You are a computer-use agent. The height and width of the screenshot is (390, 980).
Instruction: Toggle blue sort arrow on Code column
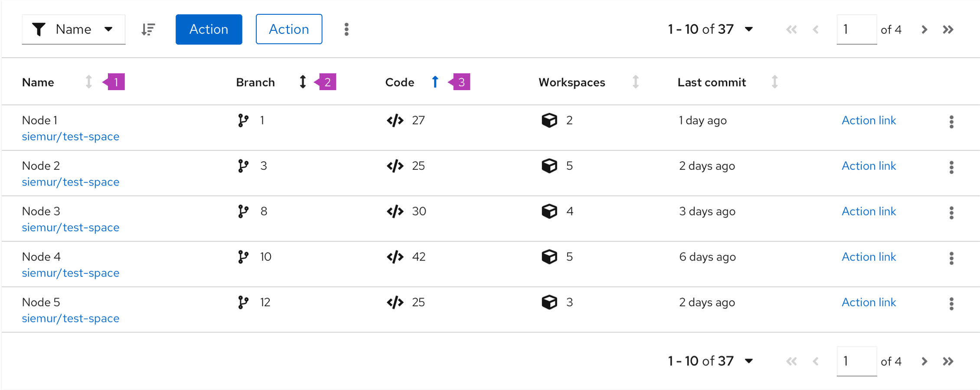tap(435, 82)
